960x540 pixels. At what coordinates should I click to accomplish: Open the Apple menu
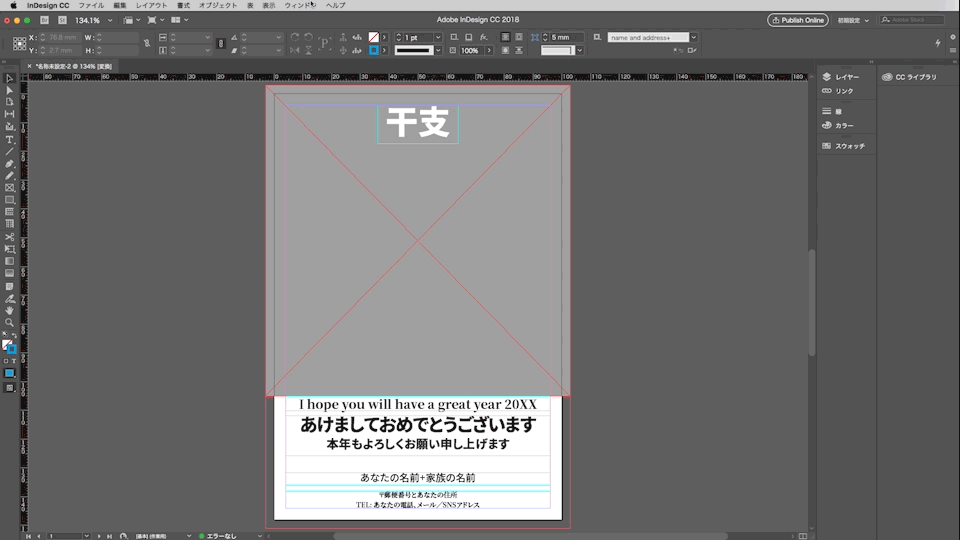point(13,6)
